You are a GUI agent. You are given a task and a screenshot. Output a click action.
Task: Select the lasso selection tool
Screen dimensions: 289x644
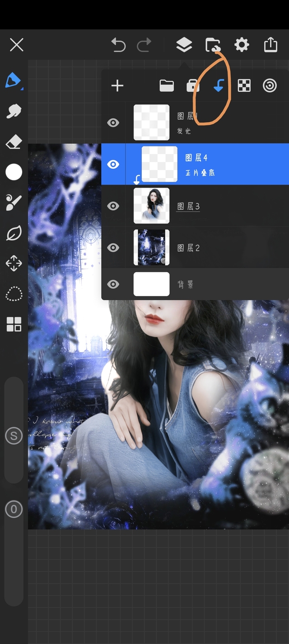point(14,294)
